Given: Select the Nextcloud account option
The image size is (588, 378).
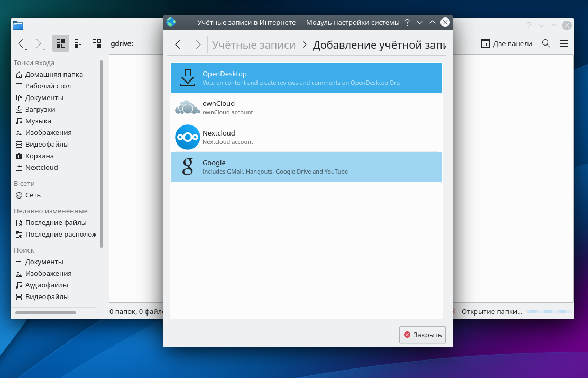Looking at the screenshot, I should point(306,137).
